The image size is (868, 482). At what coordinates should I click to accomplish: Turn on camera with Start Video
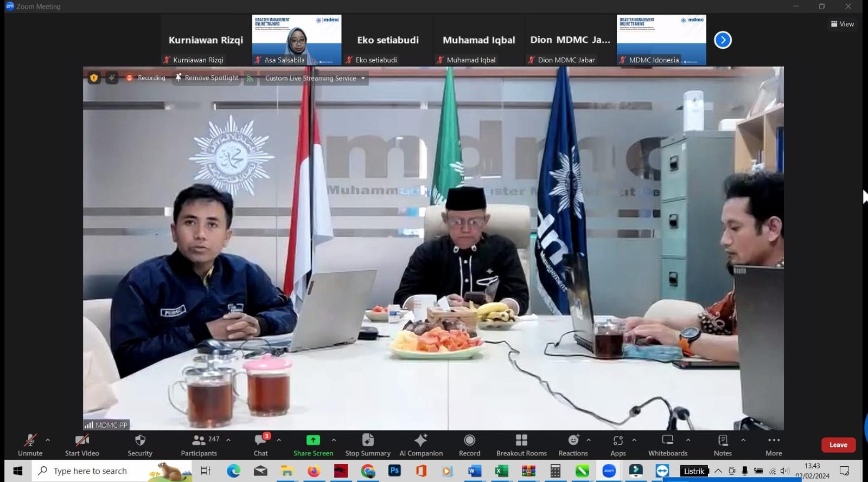pyautogui.click(x=82, y=445)
